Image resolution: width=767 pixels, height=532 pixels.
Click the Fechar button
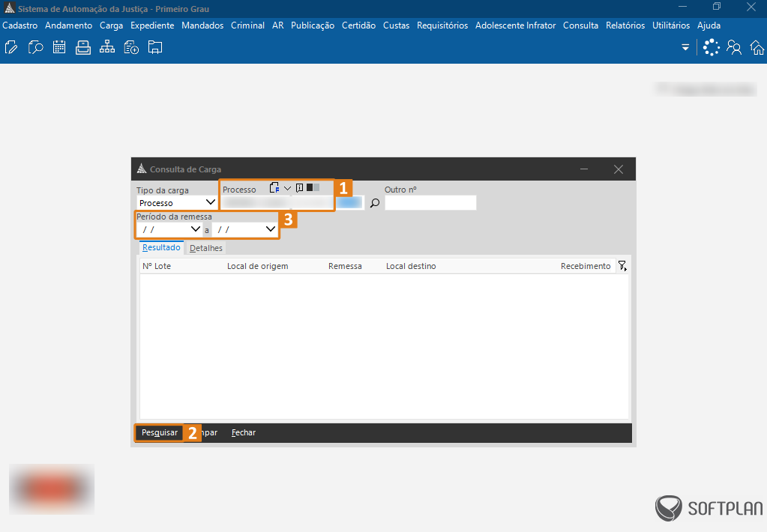click(244, 433)
